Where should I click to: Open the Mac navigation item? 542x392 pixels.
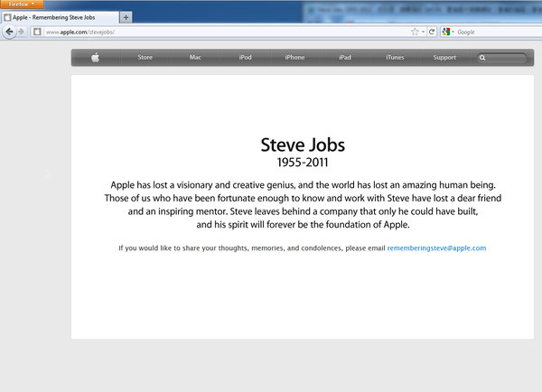pos(195,58)
